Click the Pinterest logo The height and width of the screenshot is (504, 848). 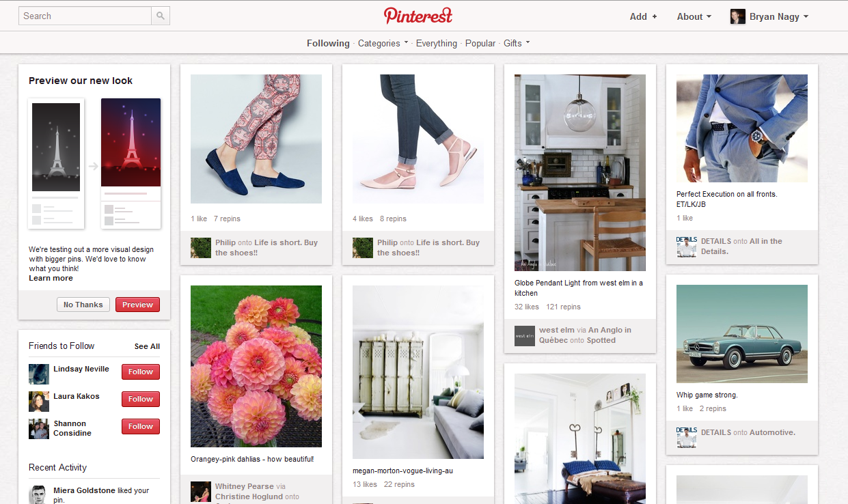[418, 16]
